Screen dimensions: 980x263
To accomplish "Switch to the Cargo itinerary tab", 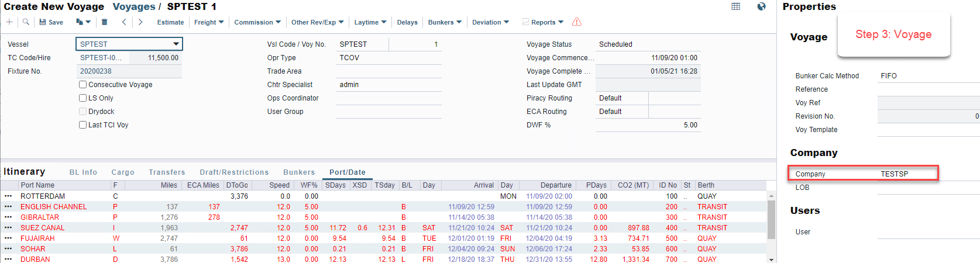I will pos(123,172).
